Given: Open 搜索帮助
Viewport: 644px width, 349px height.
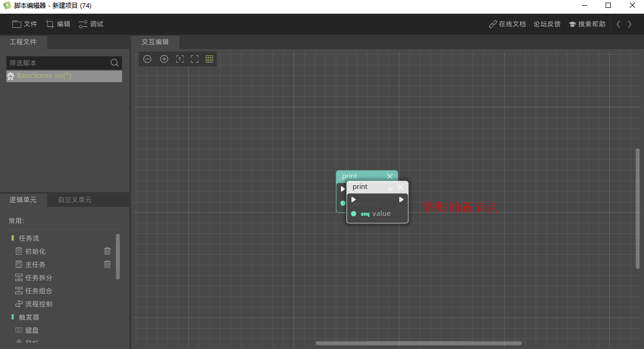Looking at the screenshot, I should 587,24.
